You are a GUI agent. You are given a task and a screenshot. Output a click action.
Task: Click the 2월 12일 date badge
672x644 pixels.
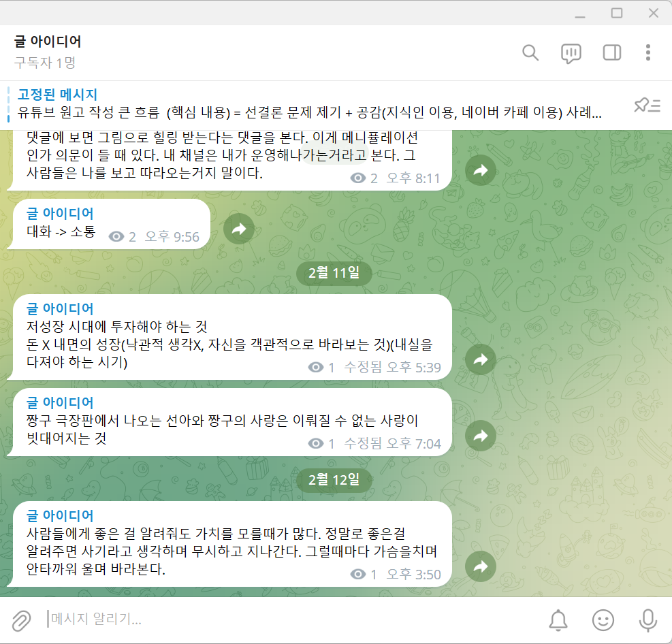(334, 479)
